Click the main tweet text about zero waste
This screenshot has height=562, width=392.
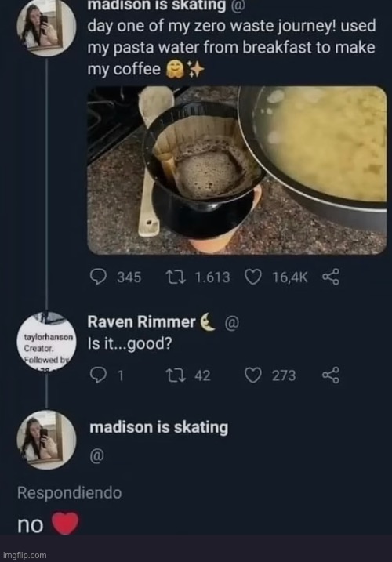[x=232, y=48]
